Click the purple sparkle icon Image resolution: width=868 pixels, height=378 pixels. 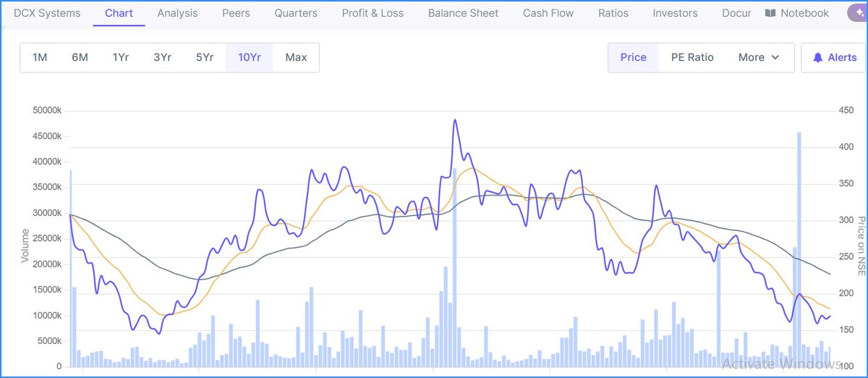point(857,13)
